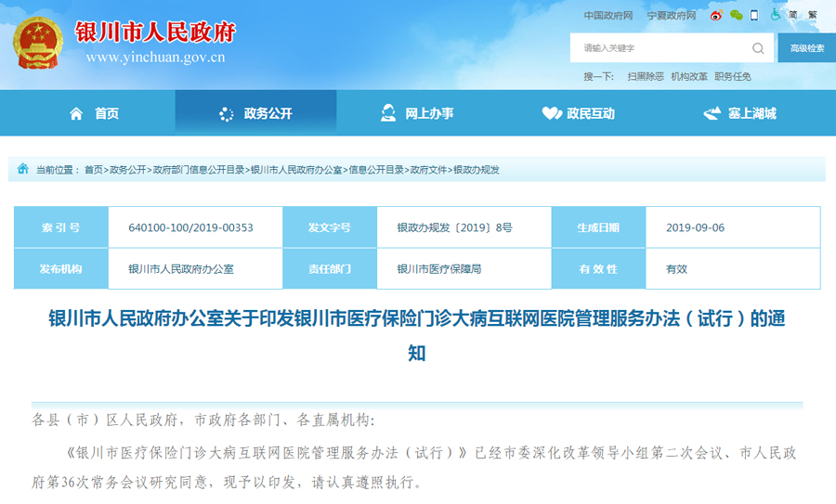The height and width of the screenshot is (504, 836).
Task: Click 银政办规发 in the breadcrumb
Action: pyautogui.click(x=477, y=170)
